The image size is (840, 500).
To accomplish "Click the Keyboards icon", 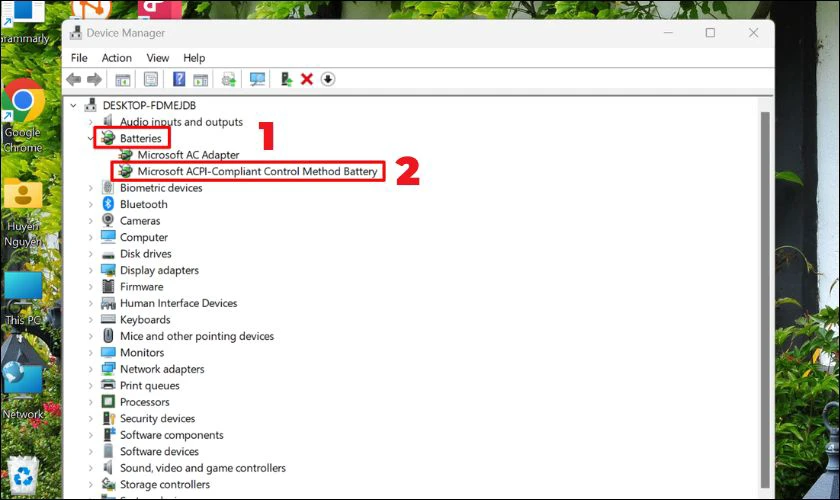I will tap(108, 319).
